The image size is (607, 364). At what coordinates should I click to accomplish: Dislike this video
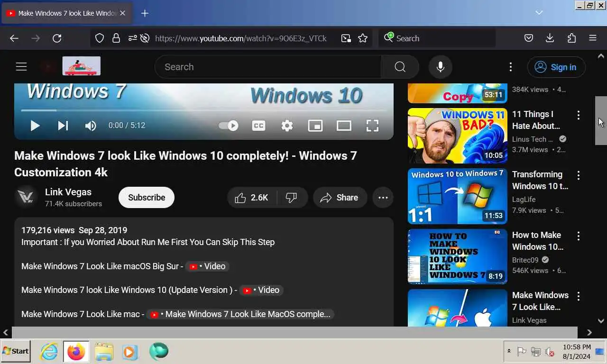click(x=292, y=198)
